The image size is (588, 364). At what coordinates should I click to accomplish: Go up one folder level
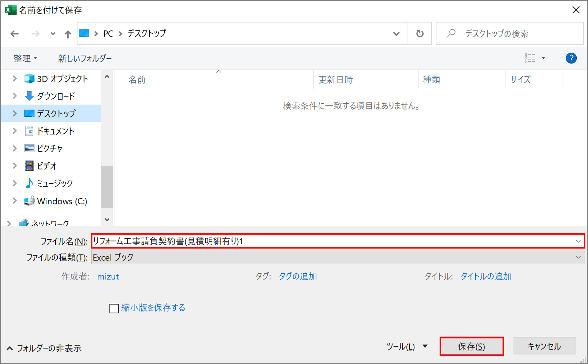(x=68, y=34)
